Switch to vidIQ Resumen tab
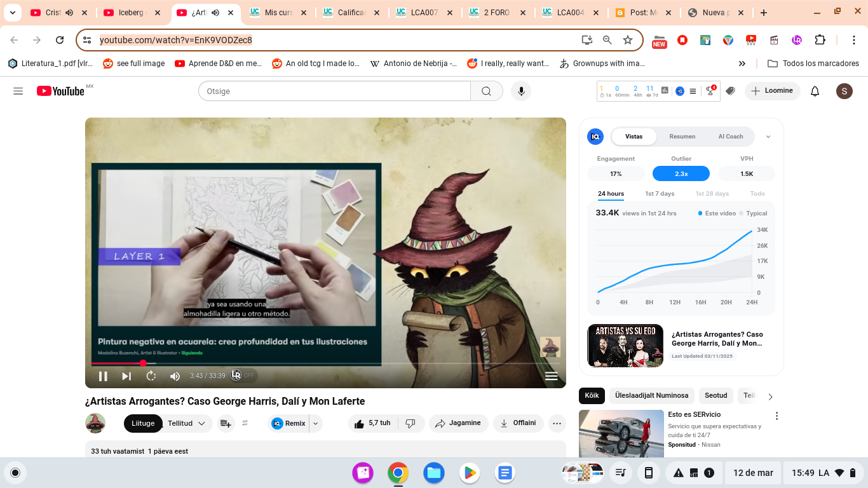868x488 pixels. pyautogui.click(x=682, y=137)
